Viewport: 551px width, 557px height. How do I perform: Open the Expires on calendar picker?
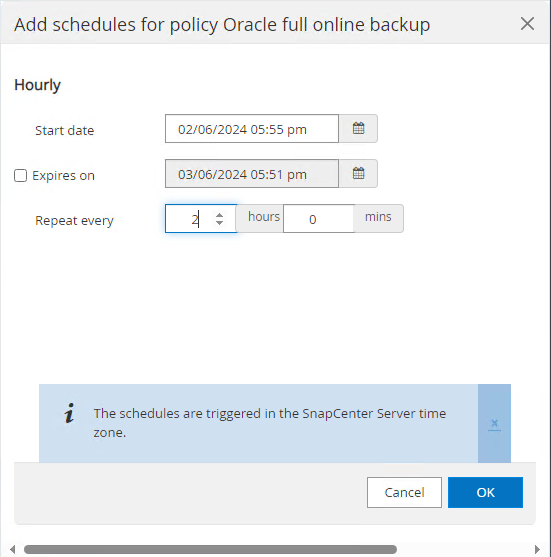(x=358, y=174)
